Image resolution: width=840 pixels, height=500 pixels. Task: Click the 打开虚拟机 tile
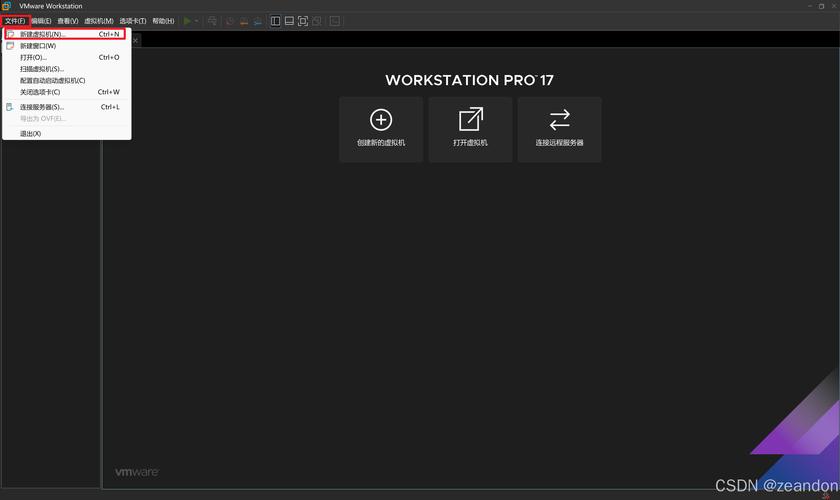point(470,129)
